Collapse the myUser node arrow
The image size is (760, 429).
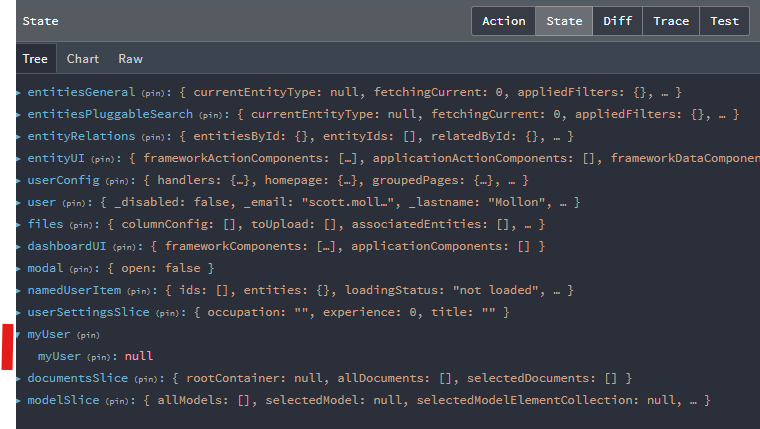click(x=18, y=334)
